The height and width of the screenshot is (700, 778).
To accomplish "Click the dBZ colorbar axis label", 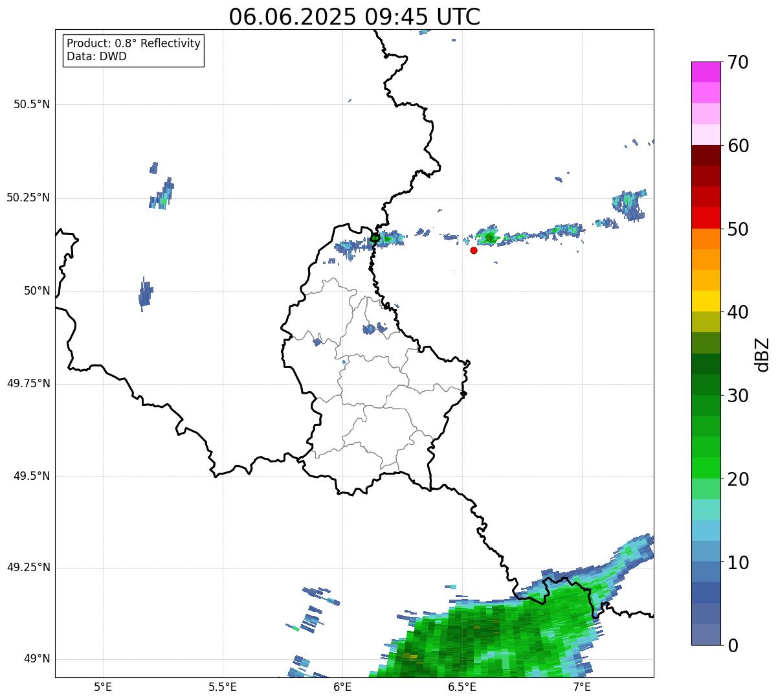I will [x=762, y=354].
